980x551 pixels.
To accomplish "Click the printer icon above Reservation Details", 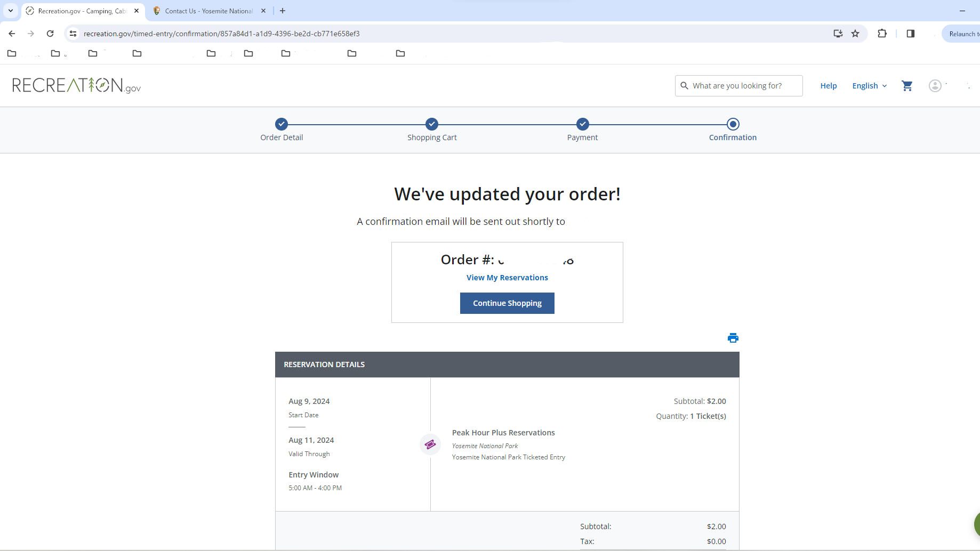I will pos(733,338).
